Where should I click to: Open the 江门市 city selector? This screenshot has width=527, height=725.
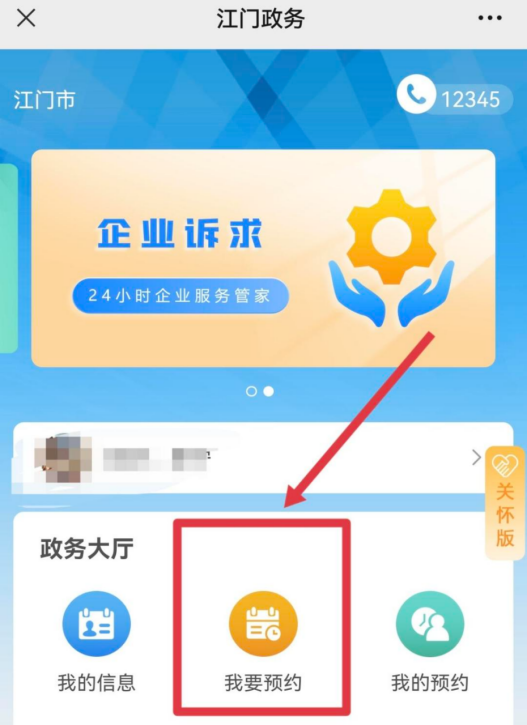(44, 100)
